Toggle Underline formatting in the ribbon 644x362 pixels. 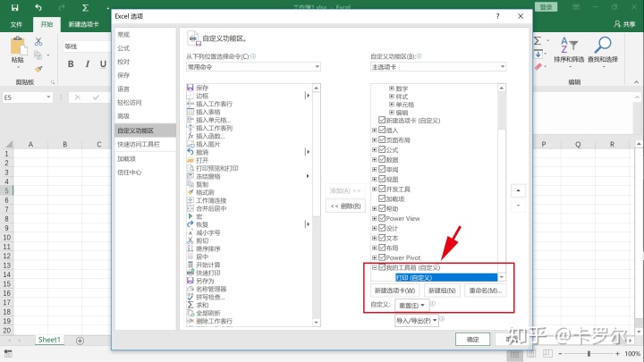point(103,64)
